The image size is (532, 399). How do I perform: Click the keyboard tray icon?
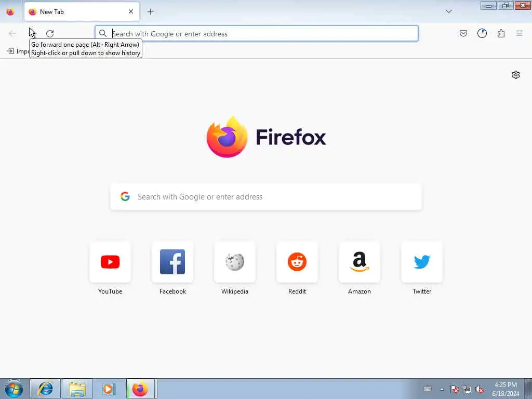(428, 389)
